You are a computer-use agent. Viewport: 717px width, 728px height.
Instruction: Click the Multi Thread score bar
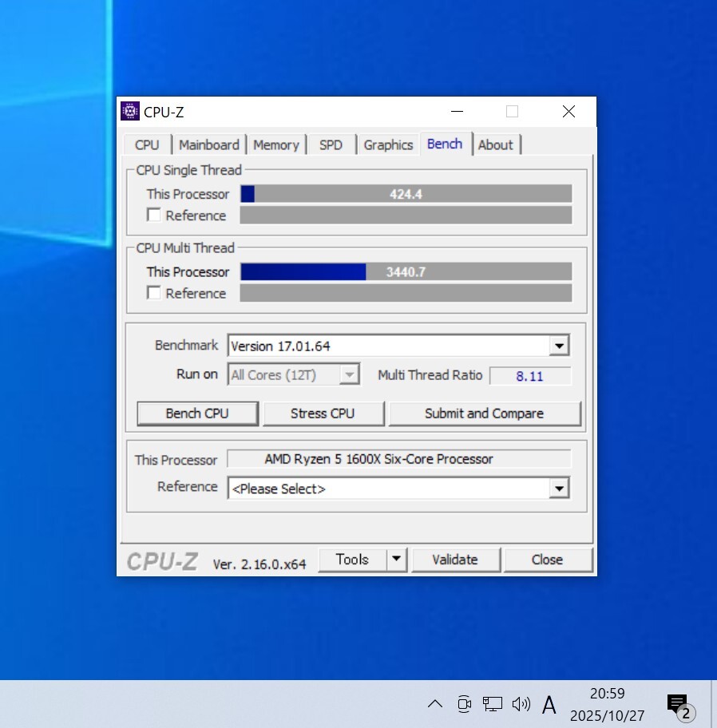406,272
